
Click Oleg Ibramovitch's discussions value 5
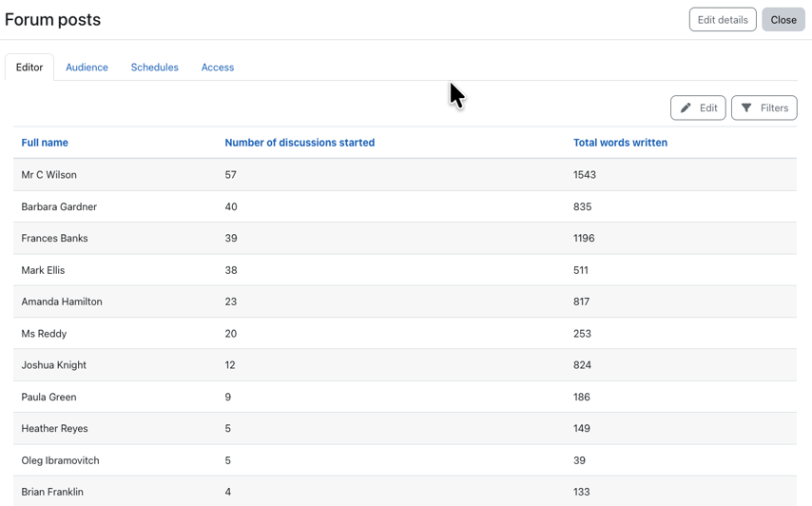click(x=228, y=460)
